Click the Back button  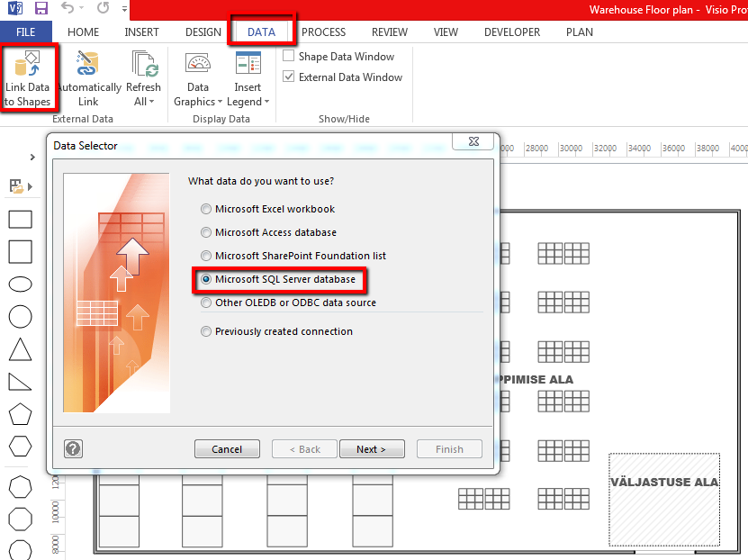coord(305,449)
